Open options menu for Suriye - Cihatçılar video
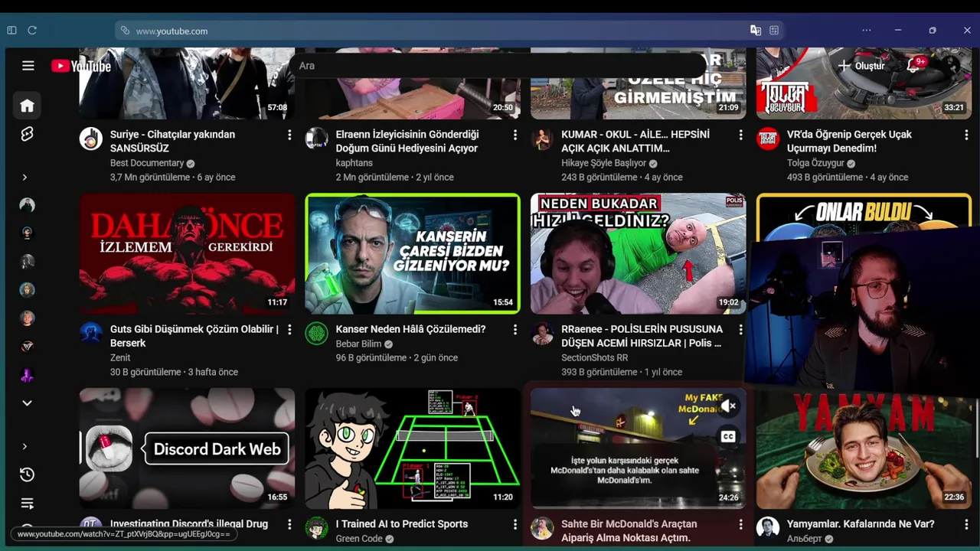Viewport: 980px width, 551px height. click(x=289, y=135)
